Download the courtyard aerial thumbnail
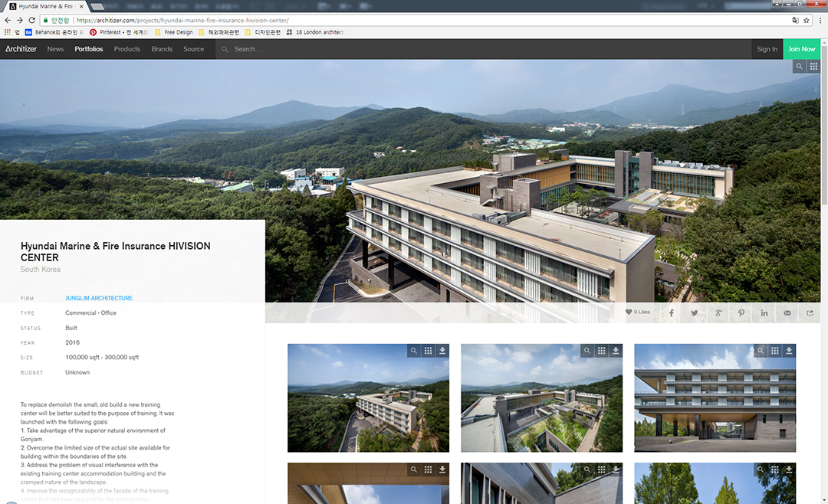The width and height of the screenshot is (828, 504). click(616, 350)
